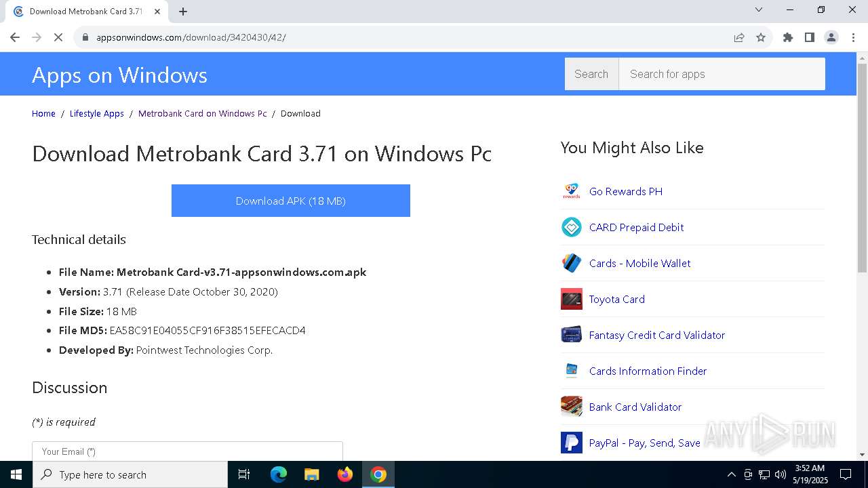Click the Cards - Mobile Wallet app icon

click(x=572, y=263)
